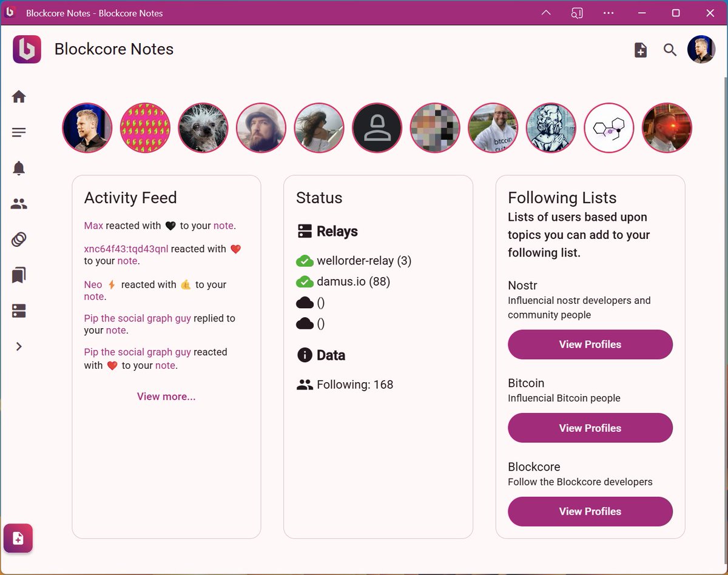728x575 pixels.
Task: Collapse the title bar with the caret
Action: (545, 13)
